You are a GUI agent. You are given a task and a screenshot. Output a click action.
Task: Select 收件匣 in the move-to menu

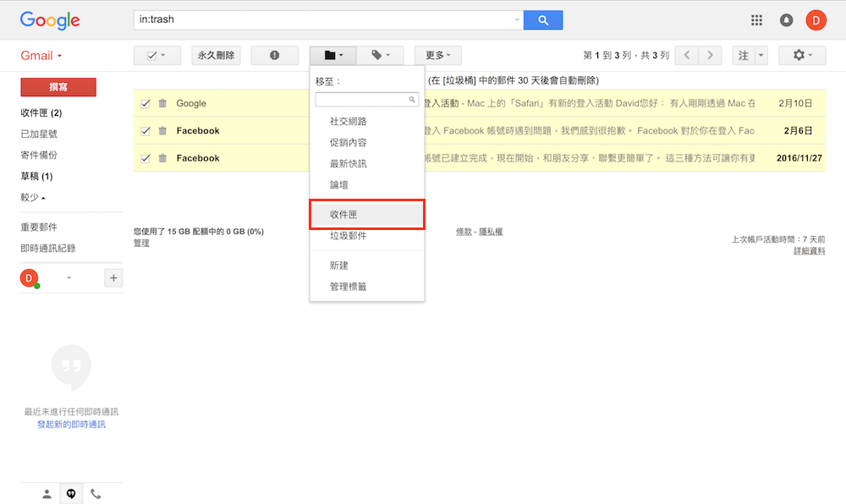(x=366, y=215)
